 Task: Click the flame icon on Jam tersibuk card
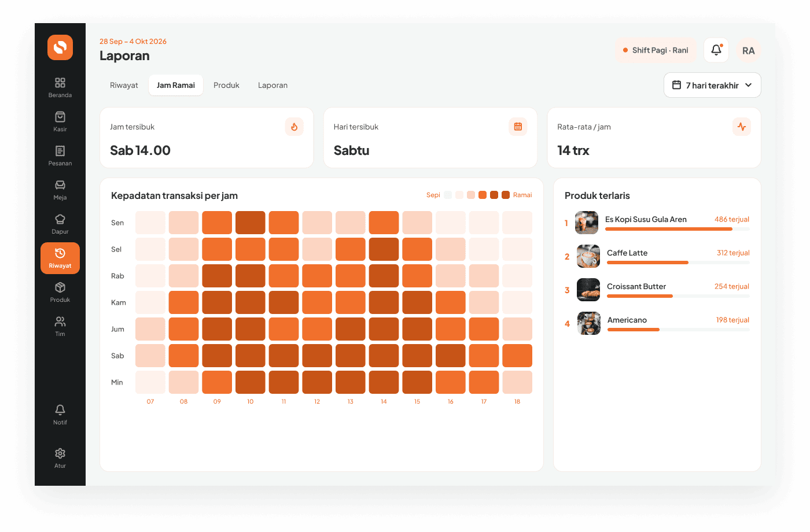294,127
